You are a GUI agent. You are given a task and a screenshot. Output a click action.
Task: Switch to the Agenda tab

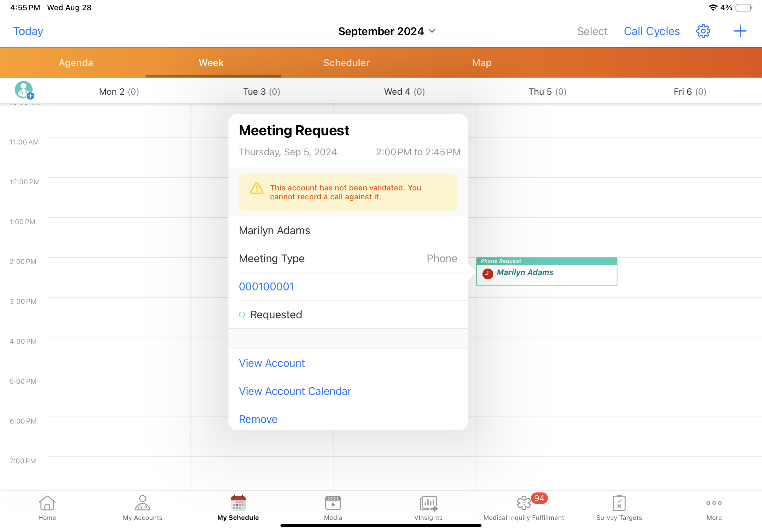point(76,63)
